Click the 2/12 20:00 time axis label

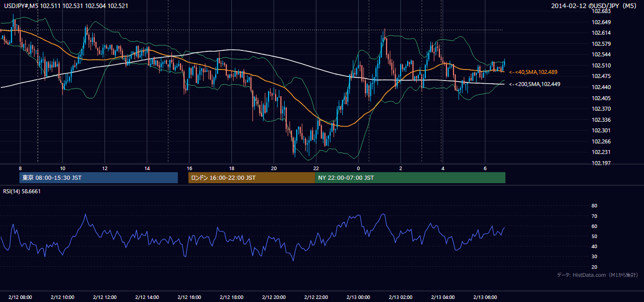[274, 297]
